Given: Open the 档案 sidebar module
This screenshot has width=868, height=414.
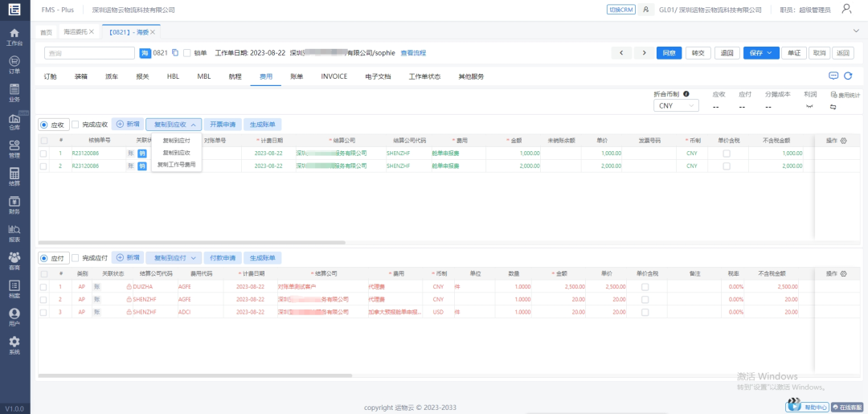Looking at the screenshot, I should coord(15,289).
